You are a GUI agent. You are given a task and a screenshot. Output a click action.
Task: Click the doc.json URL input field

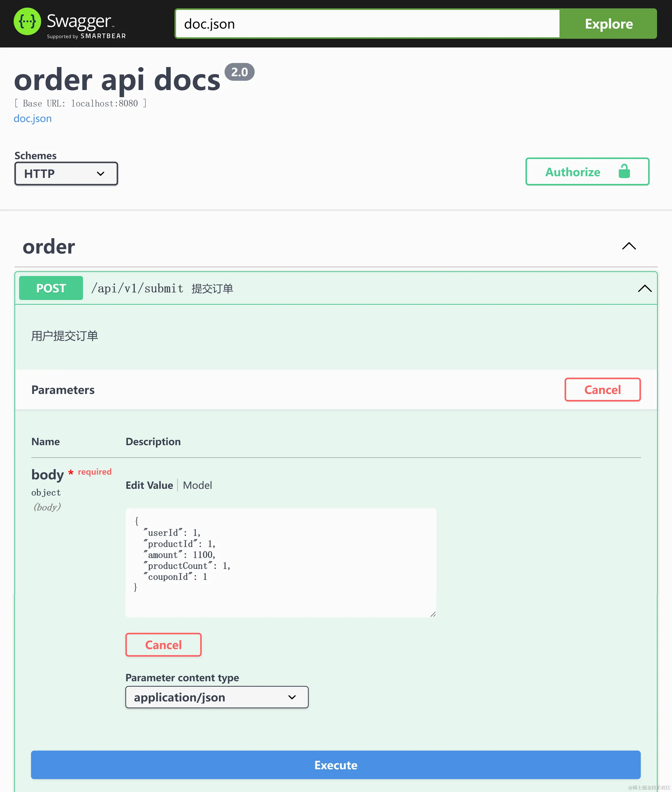point(367,24)
